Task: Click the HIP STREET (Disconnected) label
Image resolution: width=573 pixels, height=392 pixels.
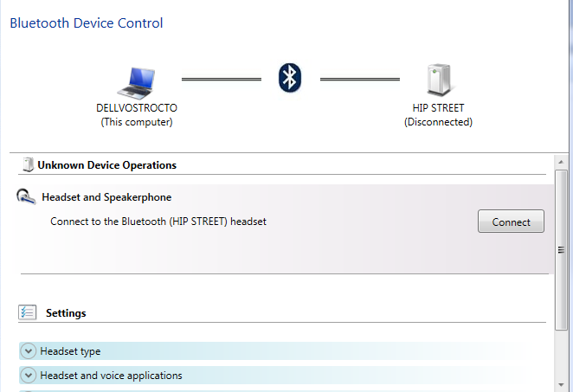Action: [438, 115]
